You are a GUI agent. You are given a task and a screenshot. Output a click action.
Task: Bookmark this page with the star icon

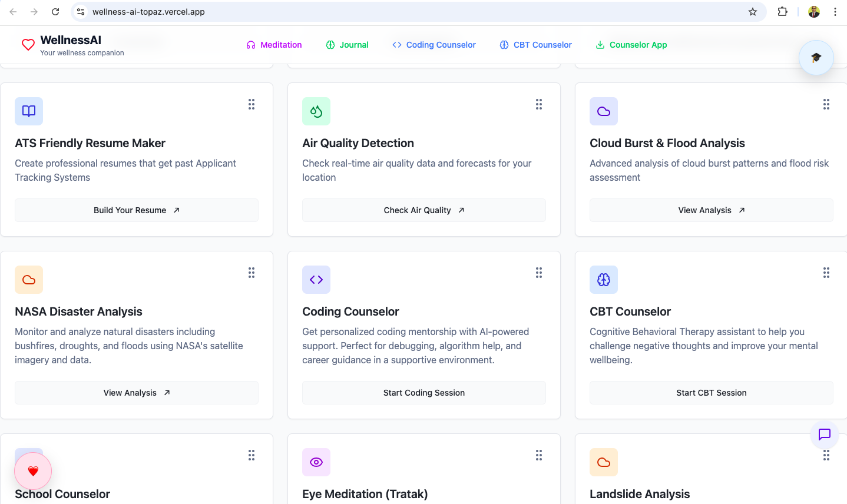click(753, 12)
